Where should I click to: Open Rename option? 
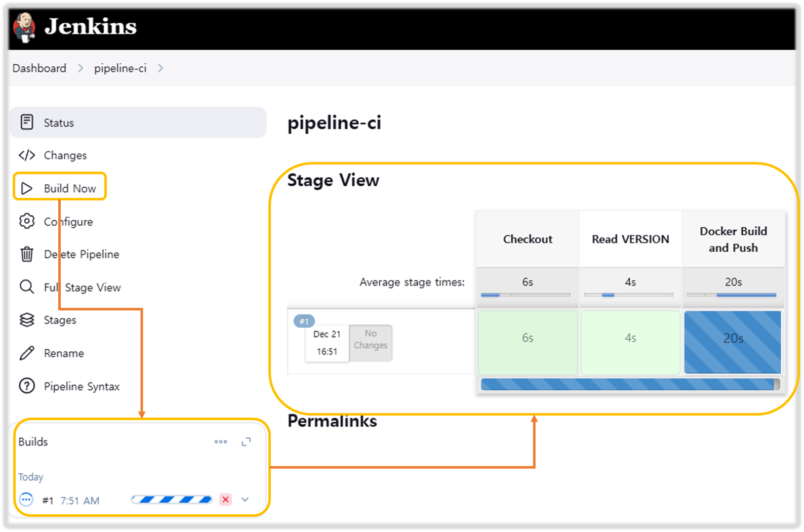click(x=64, y=353)
